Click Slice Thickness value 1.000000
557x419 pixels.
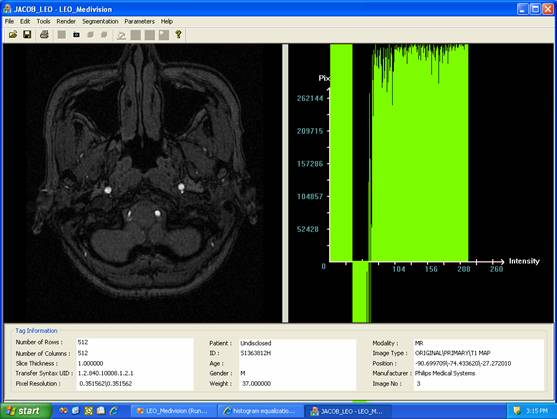[x=90, y=363]
